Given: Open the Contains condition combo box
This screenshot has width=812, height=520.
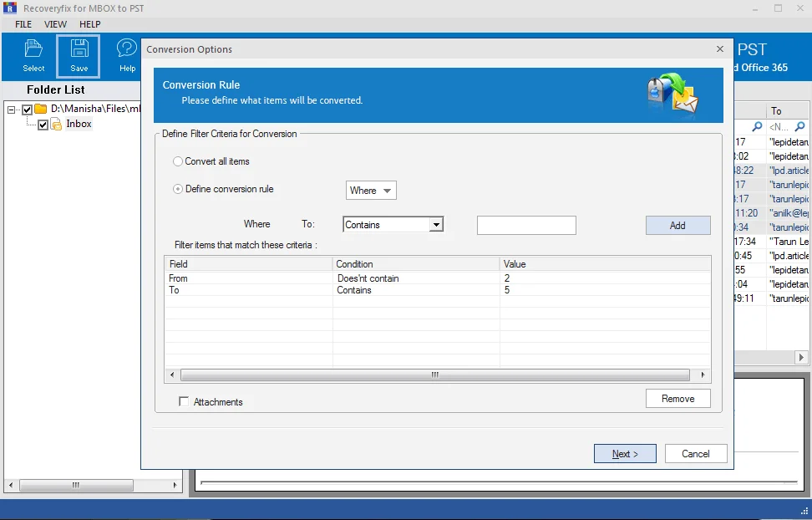Looking at the screenshot, I should point(393,225).
